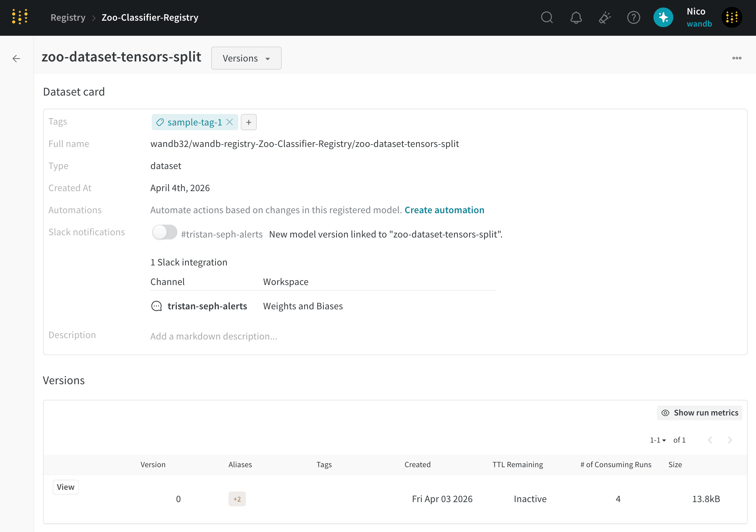756x532 pixels.
Task: Navigate to Registry breadcrumb
Action: pos(68,17)
